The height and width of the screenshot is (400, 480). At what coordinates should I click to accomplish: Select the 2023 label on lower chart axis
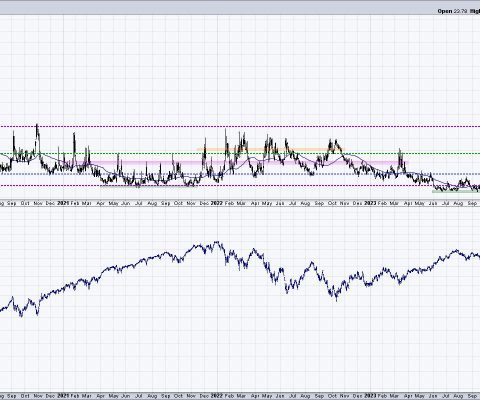tap(370, 396)
